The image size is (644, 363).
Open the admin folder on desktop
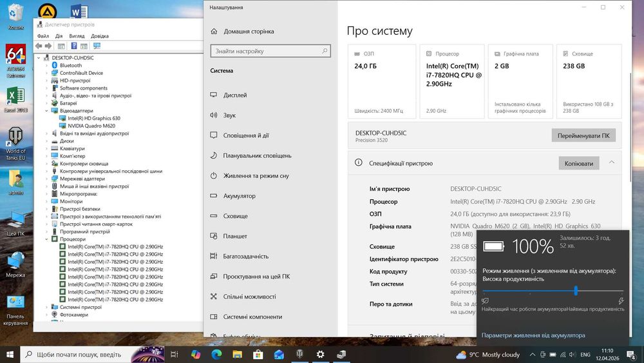(15, 182)
